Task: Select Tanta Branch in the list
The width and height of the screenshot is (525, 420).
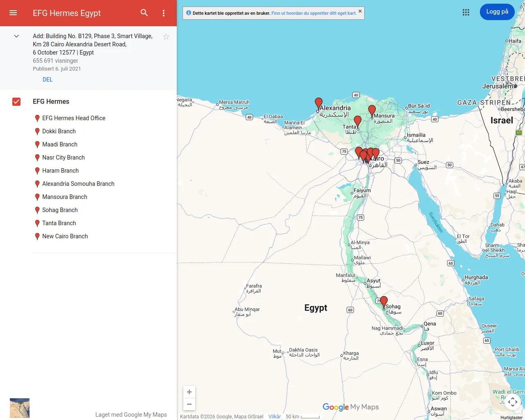Action: click(x=59, y=223)
